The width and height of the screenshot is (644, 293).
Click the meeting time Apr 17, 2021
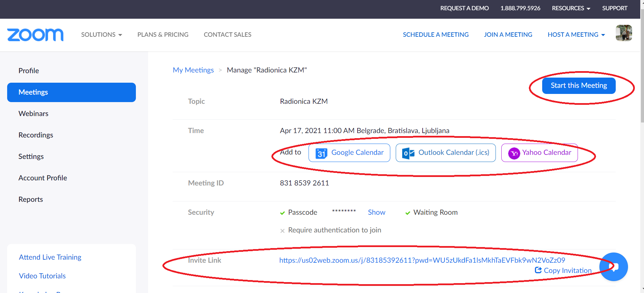pyautogui.click(x=364, y=131)
